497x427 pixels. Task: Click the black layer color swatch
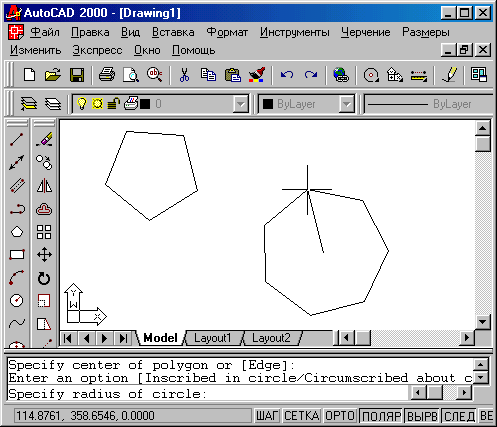tap(145, 104)
